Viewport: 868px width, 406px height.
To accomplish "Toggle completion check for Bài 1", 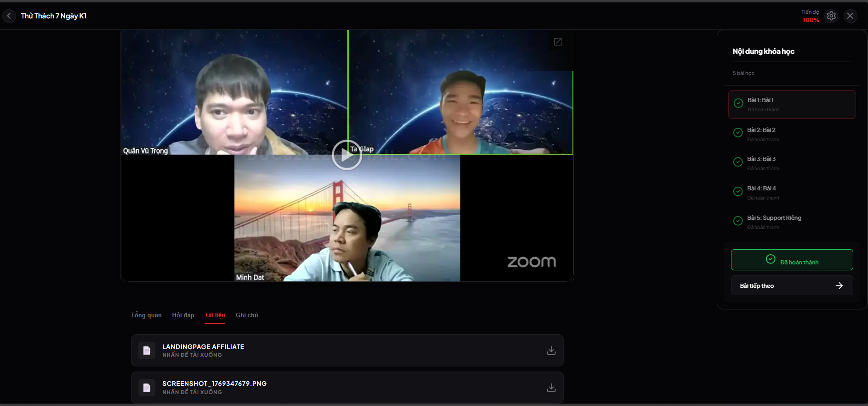I will coord(738,103).
